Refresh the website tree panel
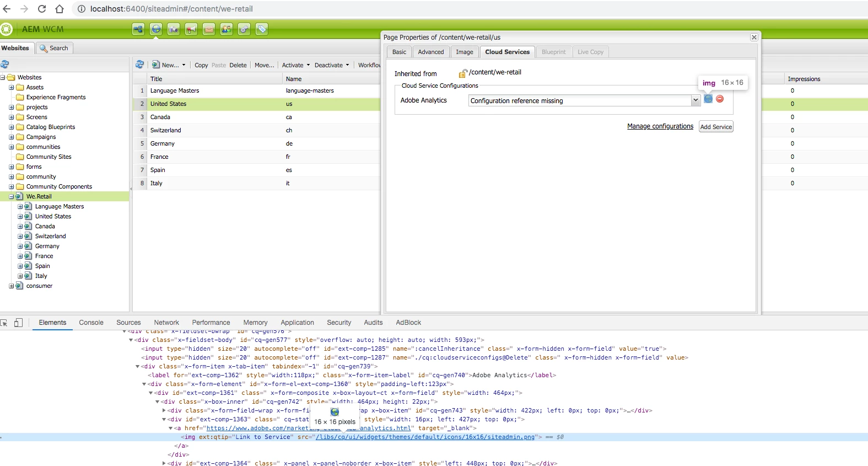This screenshot has height=466, width=868. 4,65
